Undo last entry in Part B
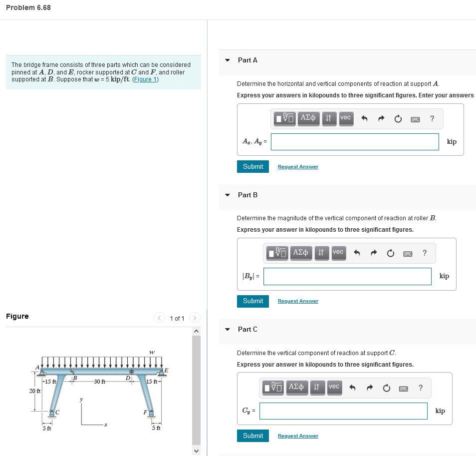 (x=357, y=253)
